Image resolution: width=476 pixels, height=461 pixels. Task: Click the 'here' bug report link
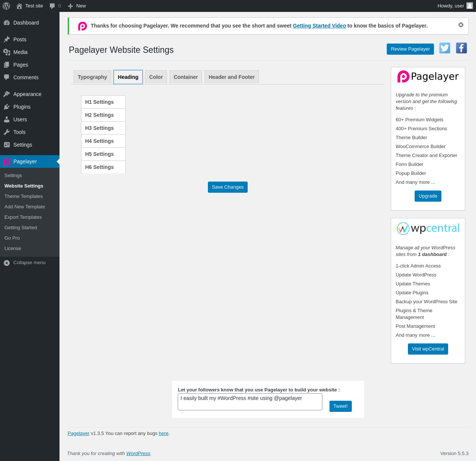tap(164, 433)
